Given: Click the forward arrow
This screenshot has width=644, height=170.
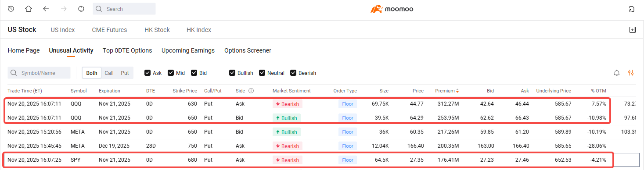Looking at the screenshot, I should tap(64, 9).
